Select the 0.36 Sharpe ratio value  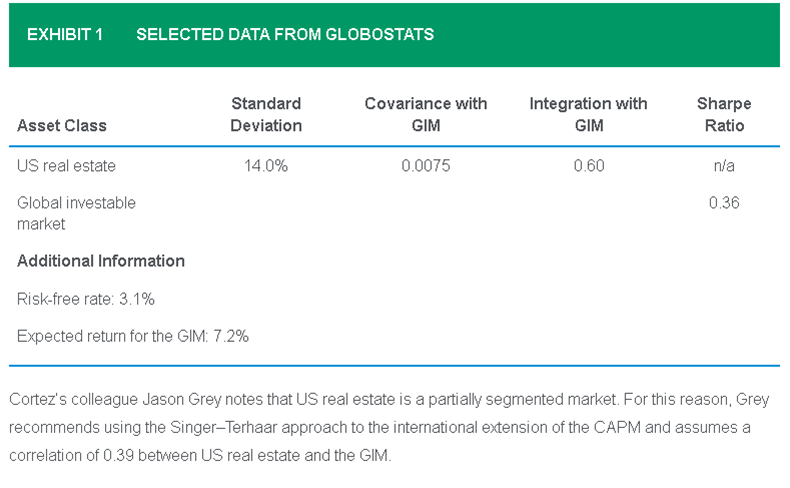click(x=724, y=203)
